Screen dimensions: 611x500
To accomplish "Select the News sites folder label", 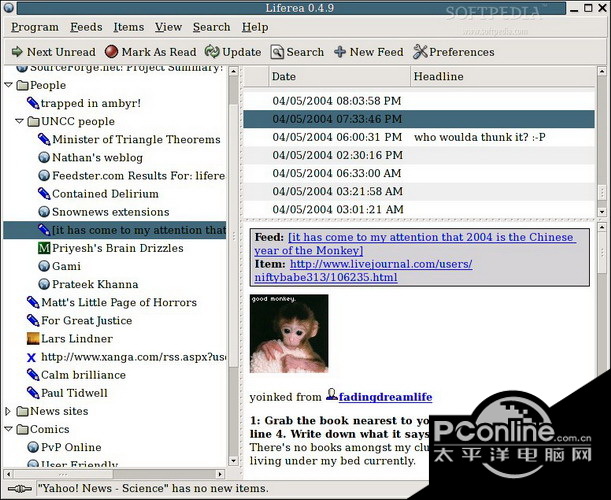I will pos(59,411).
